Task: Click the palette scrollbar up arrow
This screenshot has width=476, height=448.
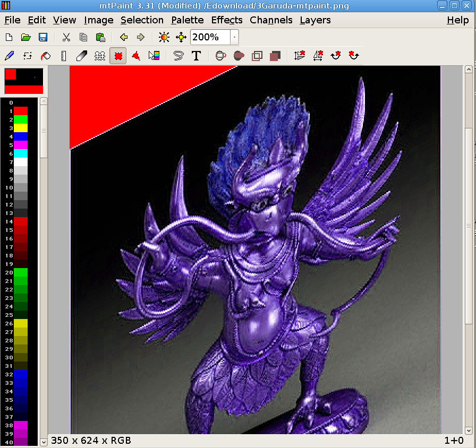Action: pos(44,101)
